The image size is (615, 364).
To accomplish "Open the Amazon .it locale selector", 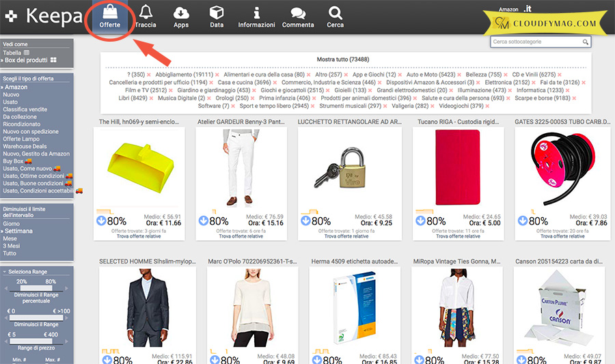I will 515,9.
